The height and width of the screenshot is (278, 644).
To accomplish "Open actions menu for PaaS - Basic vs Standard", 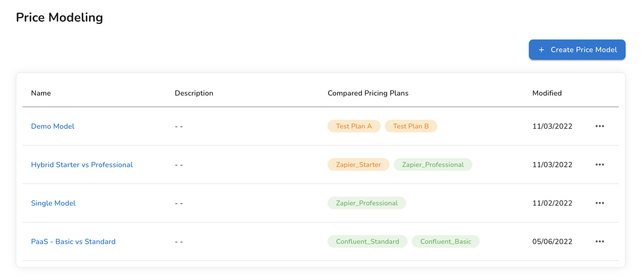I will [600, 241].
